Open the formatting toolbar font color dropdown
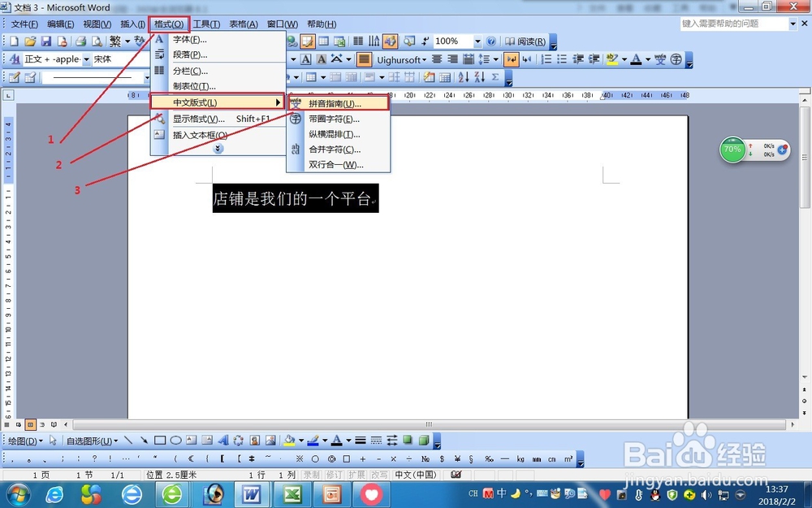812x508 pixels. pos(647,59)
